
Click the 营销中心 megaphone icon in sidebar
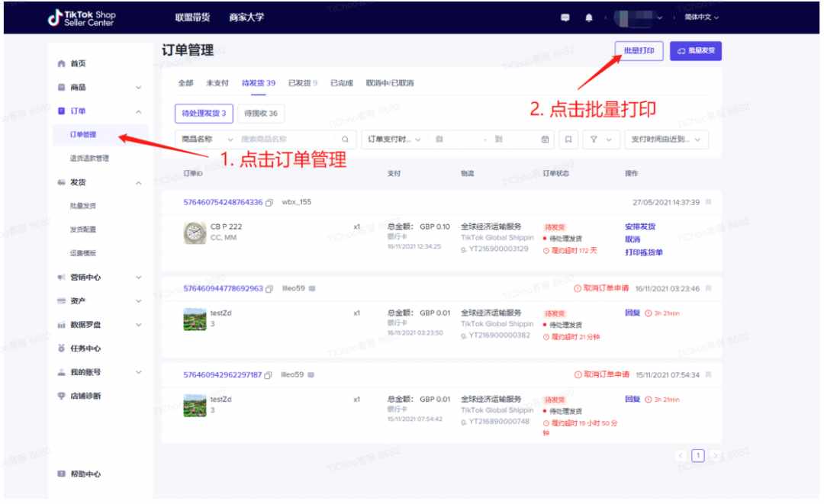(x=62, y=278)
